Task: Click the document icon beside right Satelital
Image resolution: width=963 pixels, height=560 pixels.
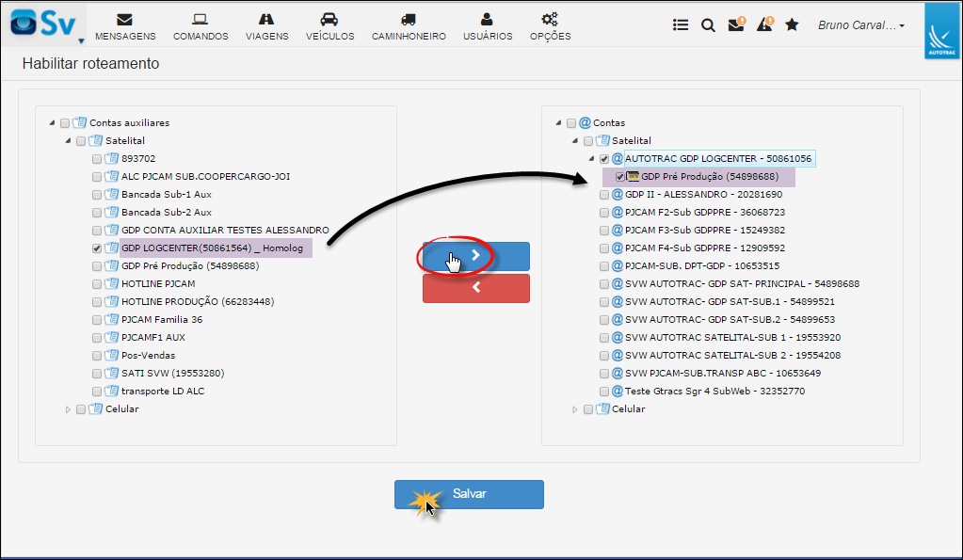Action: click(602, 140)
